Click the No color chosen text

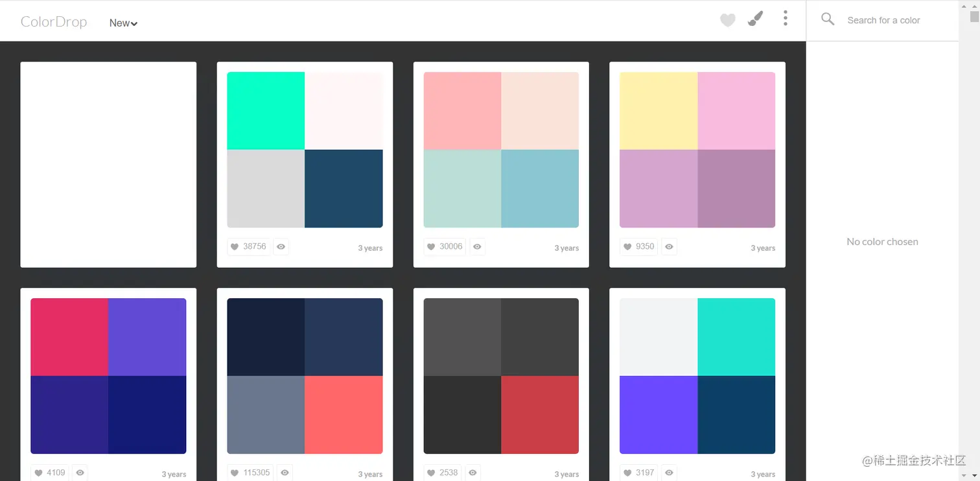tap(882, 242)
